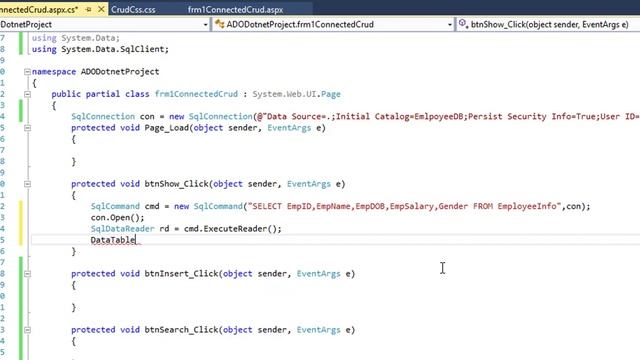Click the System.Web.UI.Page base class
The height and width of the screenshot is (360, 640).
[296, 94]
